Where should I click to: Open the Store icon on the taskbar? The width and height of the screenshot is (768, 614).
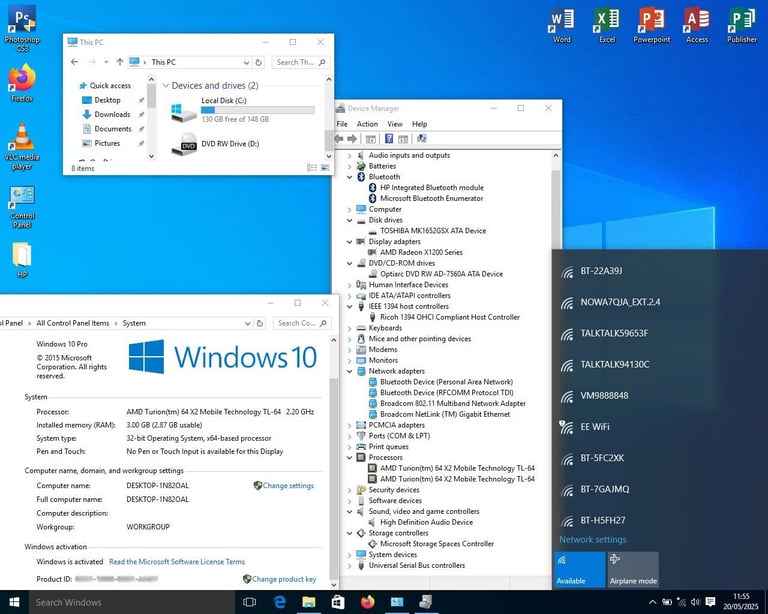coord(338,602)
